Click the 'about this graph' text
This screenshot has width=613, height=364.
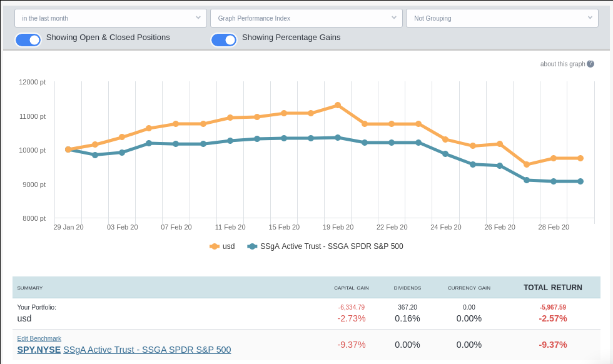[562, 64]
